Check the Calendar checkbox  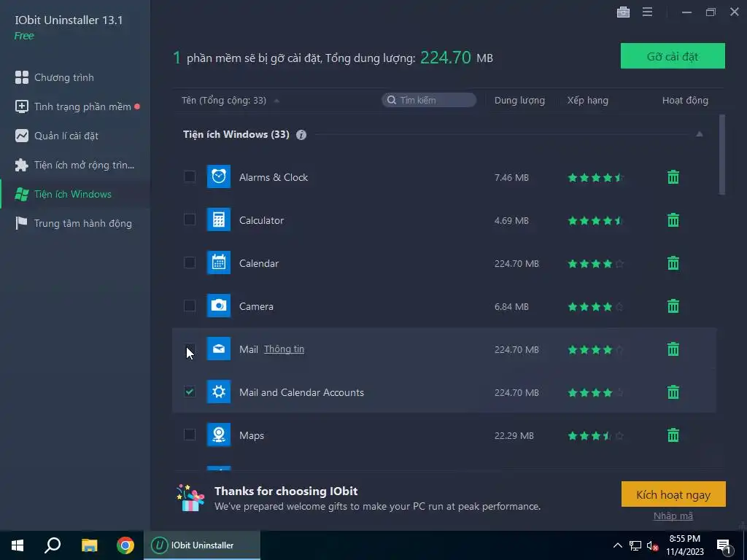(190, 262)
